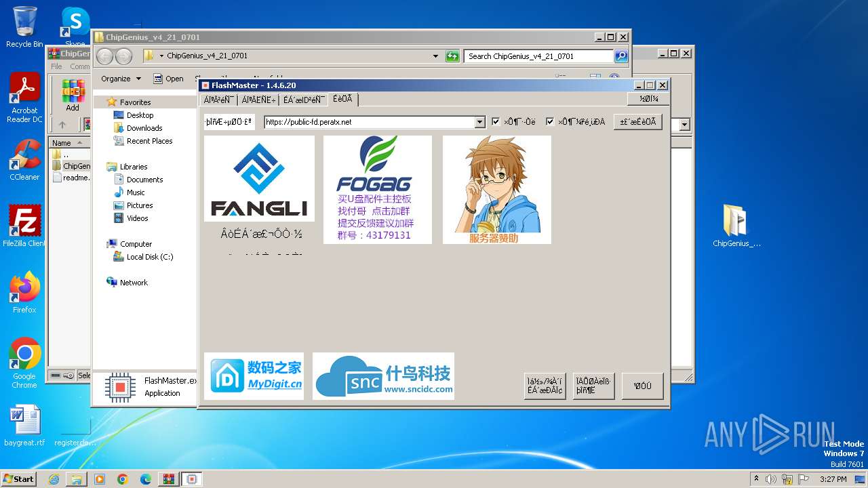Image resolution: width=868 pixels, height=488 pixels.
Task: Click the FlashMaster taskbar button
Action: pos(191,479)
